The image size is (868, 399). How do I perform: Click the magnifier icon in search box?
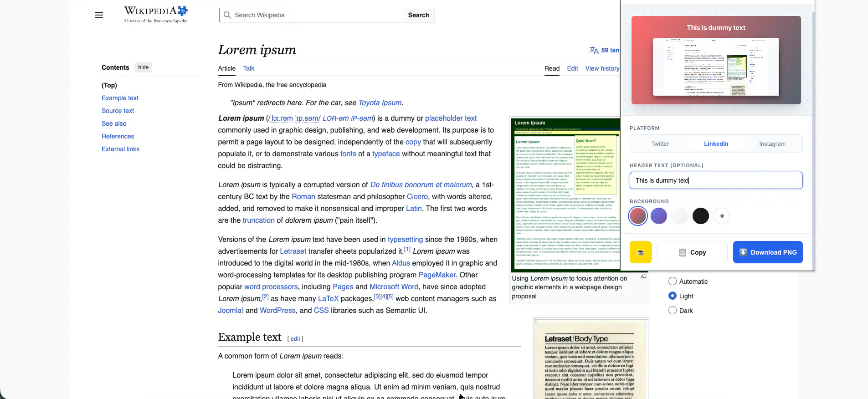click(x=227, y=15)
